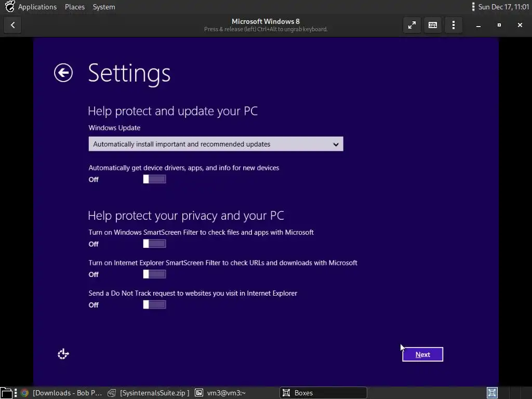Enable Internet Explorer SmartScreen Filter switch
This screenshot has width=532, height=399.
coord(154,274)
